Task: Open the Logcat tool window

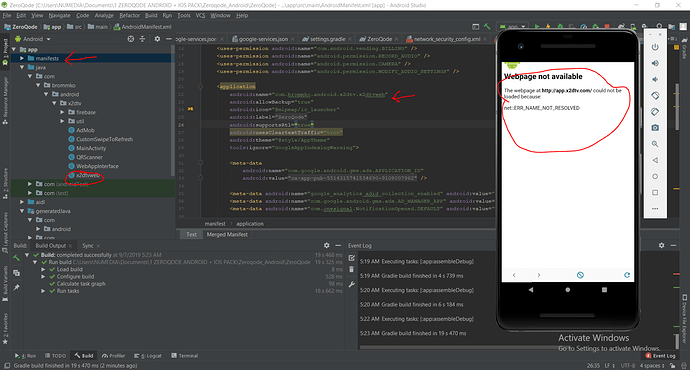Action: 148,355
